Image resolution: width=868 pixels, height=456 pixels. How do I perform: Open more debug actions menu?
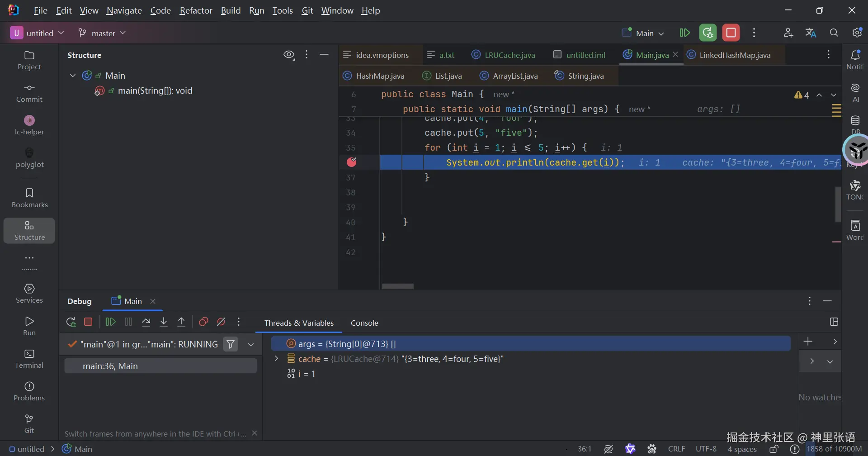239,322
